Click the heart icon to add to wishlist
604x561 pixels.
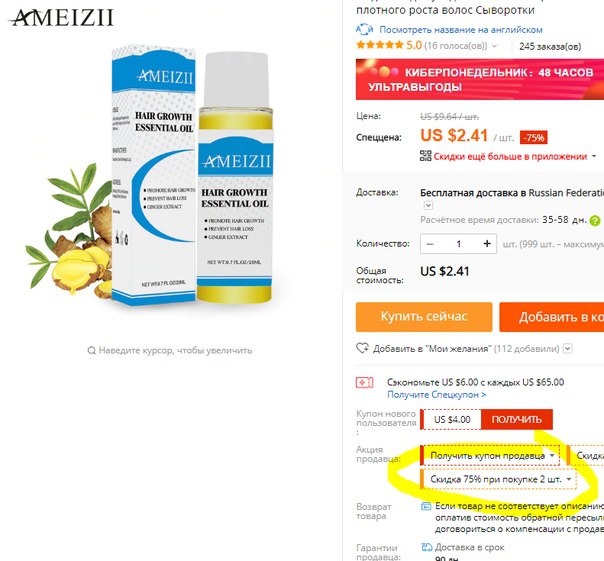(x=362, y=348)
